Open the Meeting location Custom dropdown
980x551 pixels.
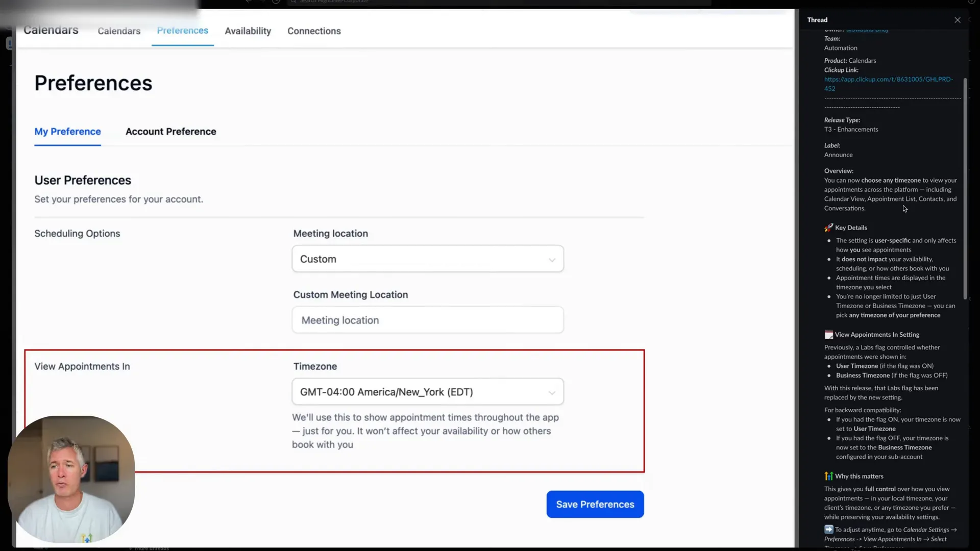click(x=428, y=259)
